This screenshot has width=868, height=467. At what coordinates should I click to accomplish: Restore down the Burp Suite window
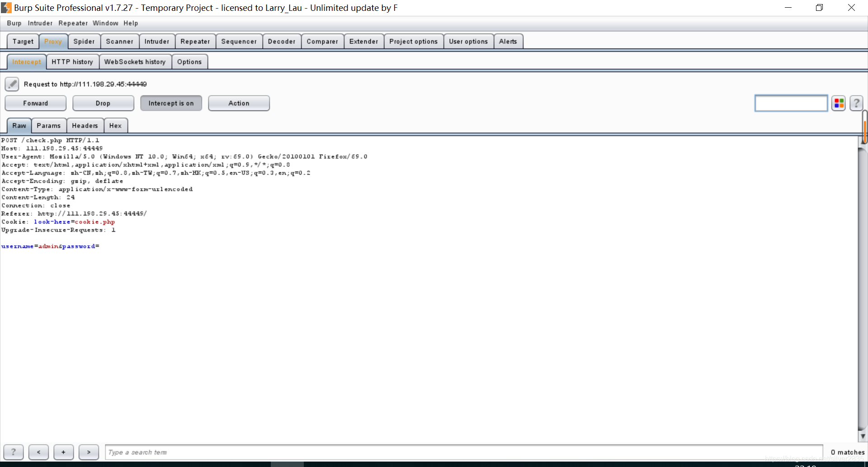pos(819,8)
